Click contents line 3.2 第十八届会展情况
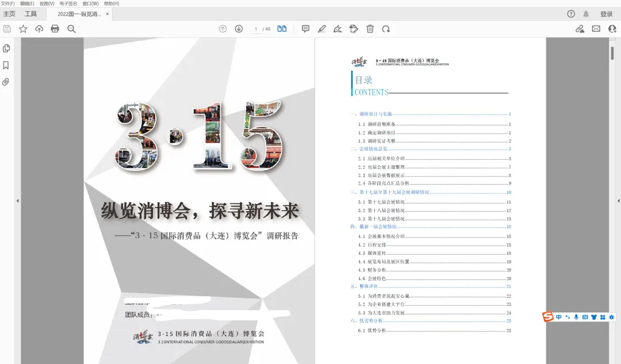 [435, 210]
